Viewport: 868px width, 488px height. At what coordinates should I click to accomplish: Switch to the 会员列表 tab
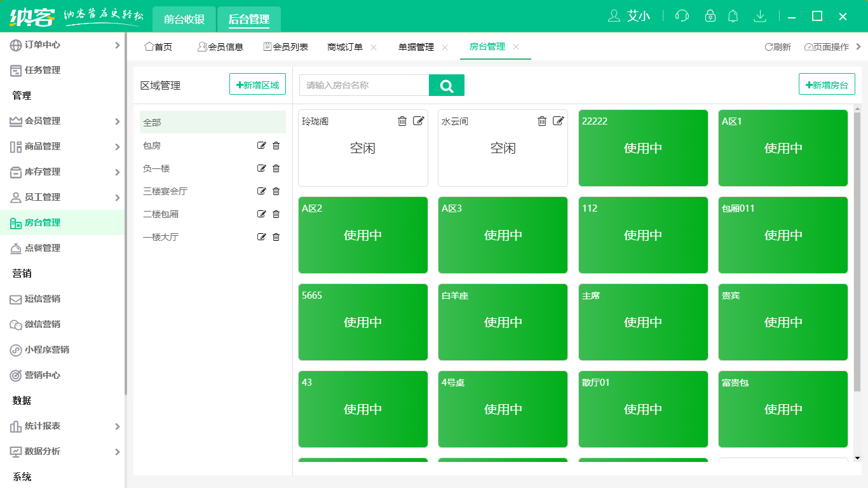286,47
